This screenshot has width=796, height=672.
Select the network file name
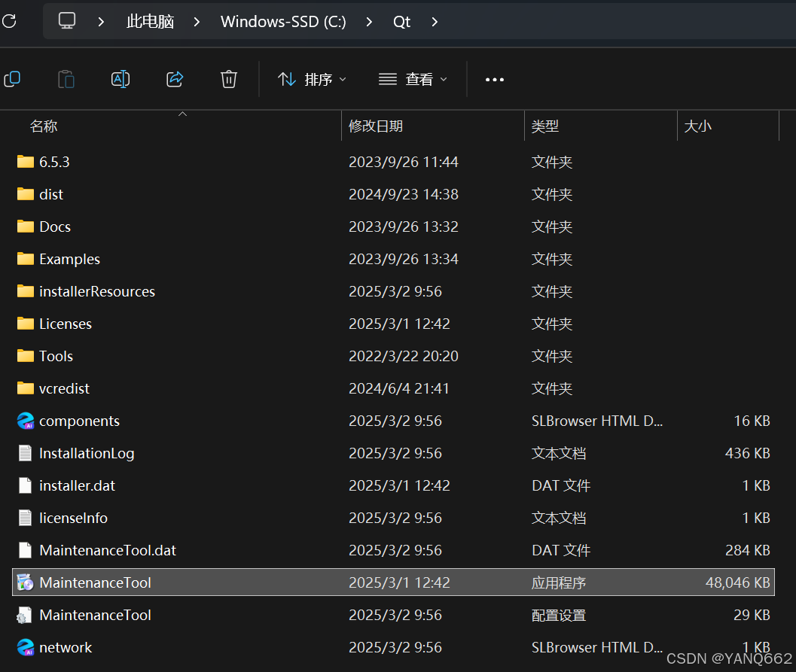pos(66,647)
